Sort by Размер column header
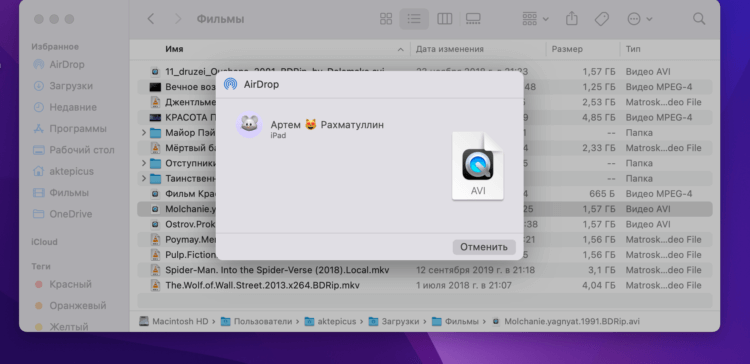This screenshot has width=750, height=364. pyautogui.click(x=567, y=49)
